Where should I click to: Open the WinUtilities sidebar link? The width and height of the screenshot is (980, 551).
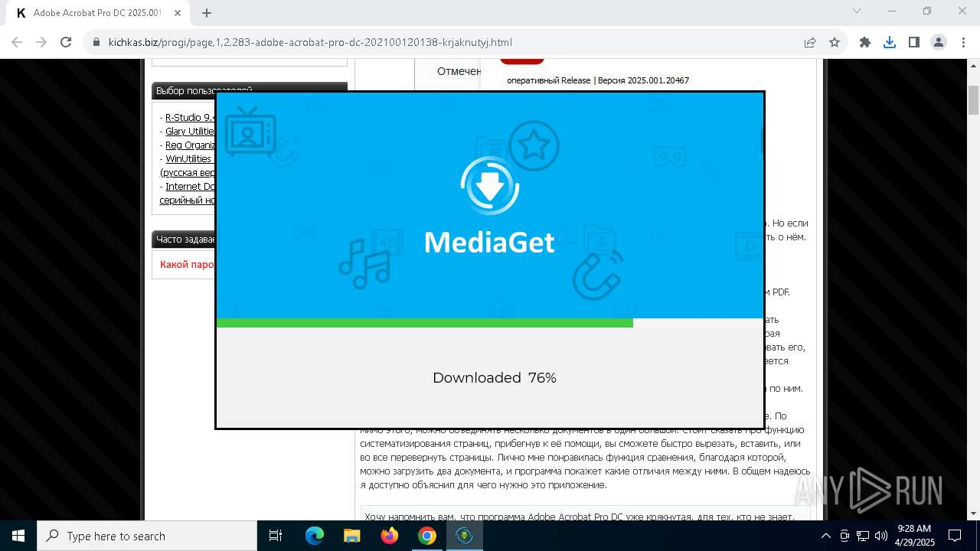(x=188, y=158)
